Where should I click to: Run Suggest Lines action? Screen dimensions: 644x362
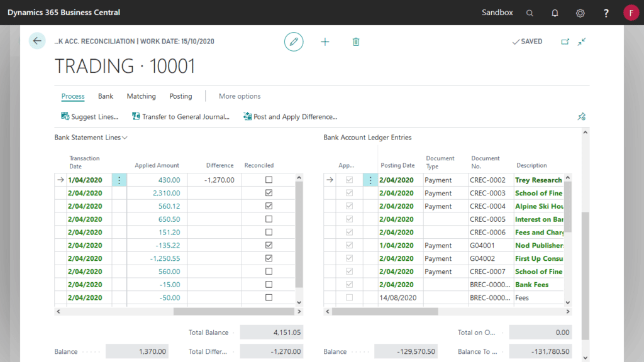(x=90, y=116)
